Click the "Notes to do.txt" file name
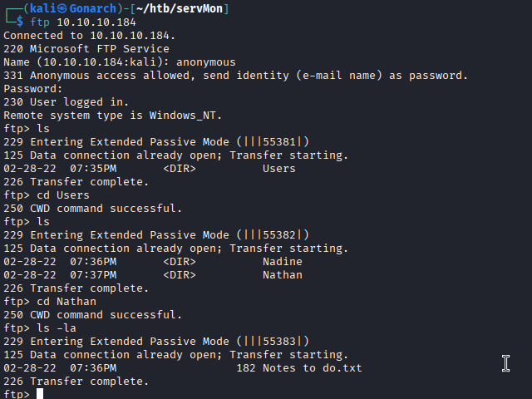 click(x=312, y=368)
